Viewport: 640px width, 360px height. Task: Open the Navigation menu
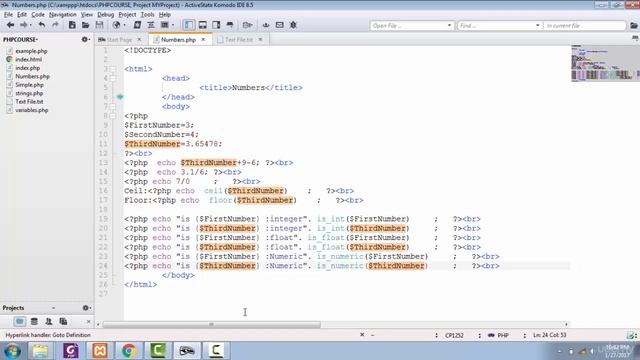63,14
